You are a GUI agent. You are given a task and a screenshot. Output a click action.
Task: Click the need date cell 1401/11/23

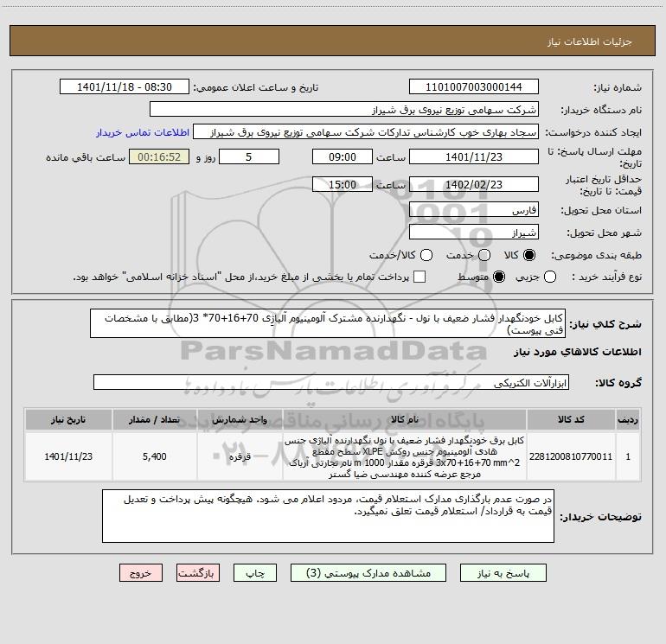[68, 456]
